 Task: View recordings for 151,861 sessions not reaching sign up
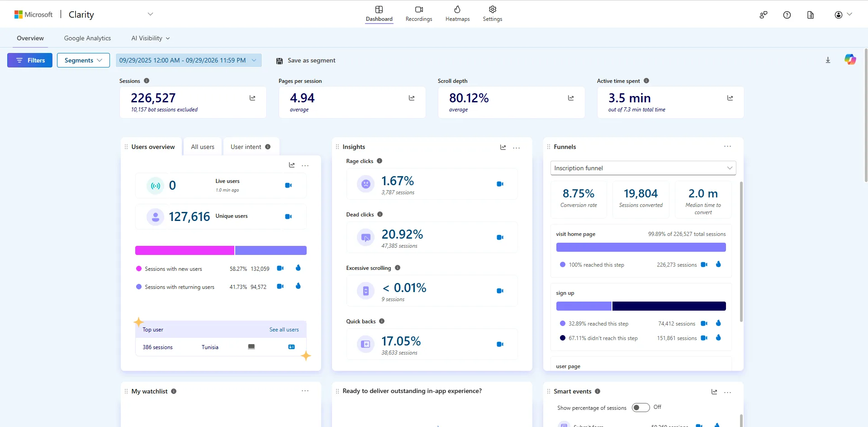click(704, 338)
